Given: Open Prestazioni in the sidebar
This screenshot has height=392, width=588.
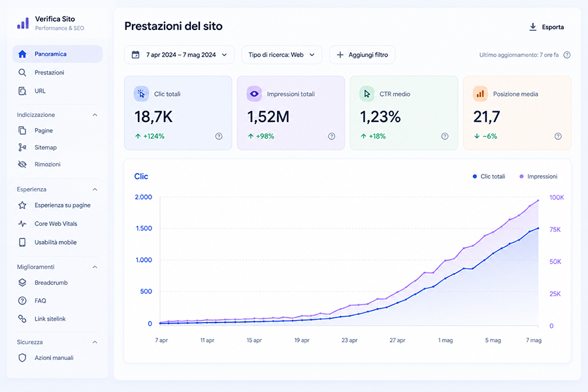Looking at the screenshot, I should [x=57, y=73].
